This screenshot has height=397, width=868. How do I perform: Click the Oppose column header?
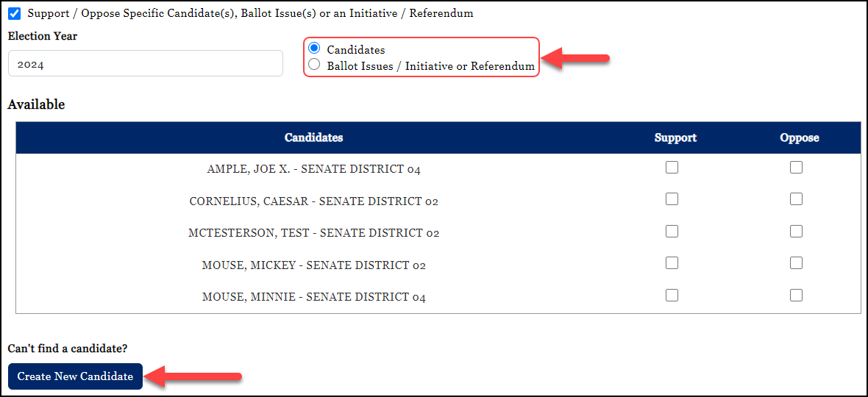click(x=799, y=137)
